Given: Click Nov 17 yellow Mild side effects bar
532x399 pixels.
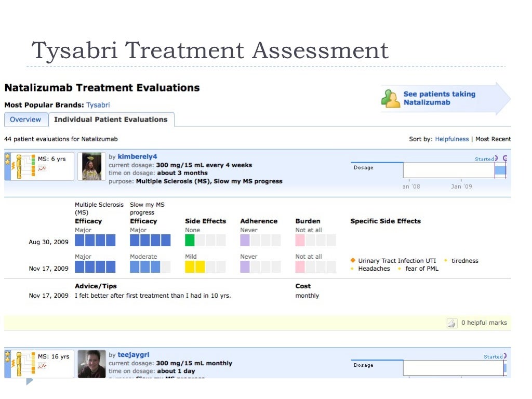Looking at the screenshot, I should coord(195,267).
